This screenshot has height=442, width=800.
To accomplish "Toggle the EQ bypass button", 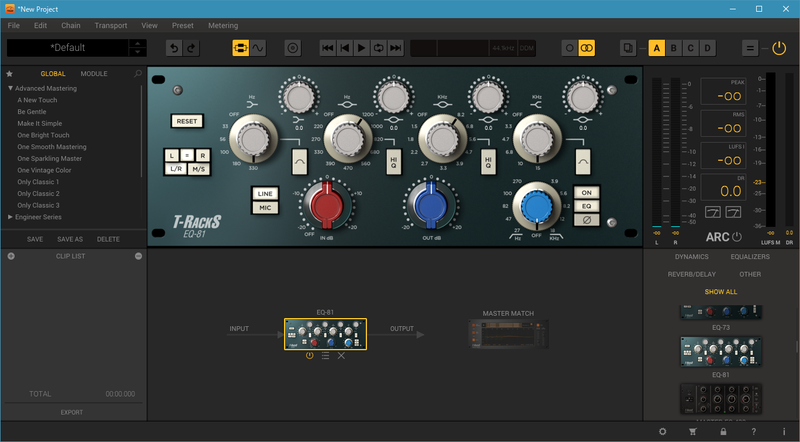I will (x=587, y=206).
